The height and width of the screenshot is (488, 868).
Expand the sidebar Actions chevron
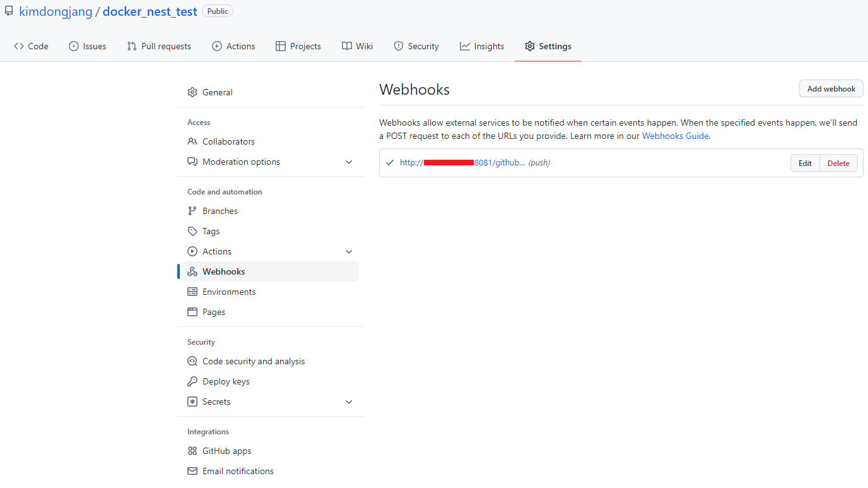point(349,252)
